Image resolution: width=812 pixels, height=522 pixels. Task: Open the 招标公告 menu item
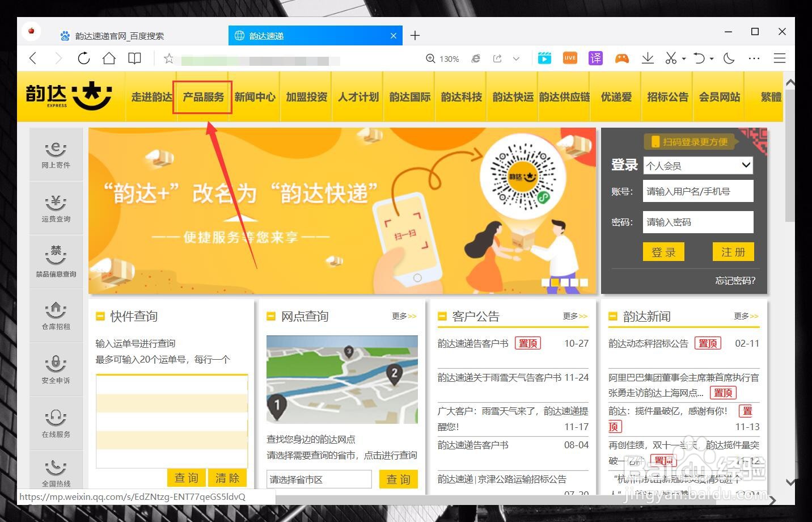point(668,97)
